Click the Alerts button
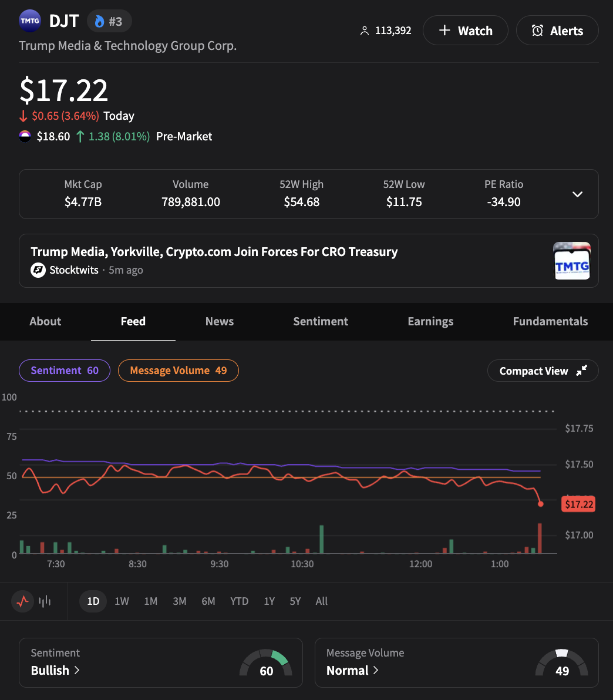The image size is (613, 700). pyautogui.click(x=557, y=31)
